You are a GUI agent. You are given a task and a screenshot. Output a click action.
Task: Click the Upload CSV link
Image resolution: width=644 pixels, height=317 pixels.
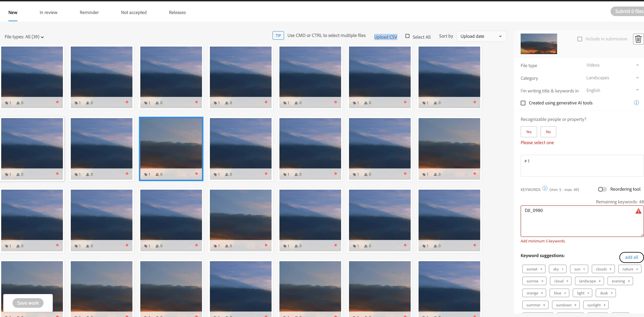pyautogui.click(x=385, y=37)
